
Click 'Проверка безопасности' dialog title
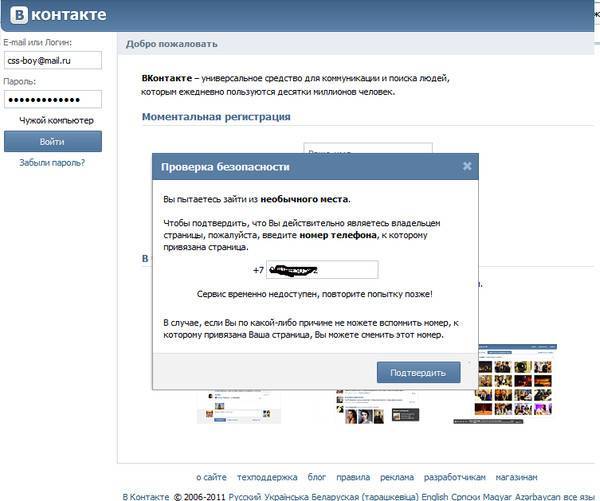tap(225, 167)
